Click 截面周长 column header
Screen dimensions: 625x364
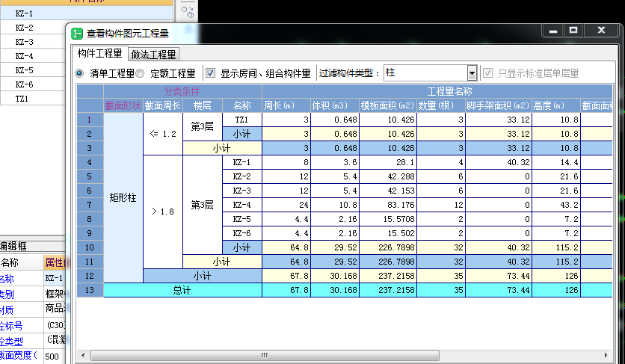pos(163,105)
